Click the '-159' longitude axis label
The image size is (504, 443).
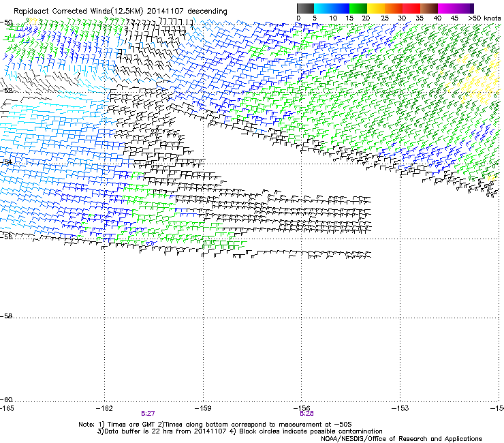tap(203, 408)
